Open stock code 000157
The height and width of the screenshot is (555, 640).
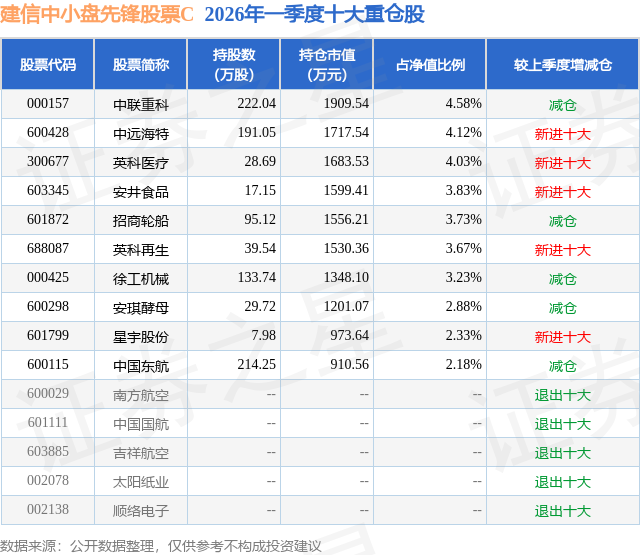click(x=48, y=104)
